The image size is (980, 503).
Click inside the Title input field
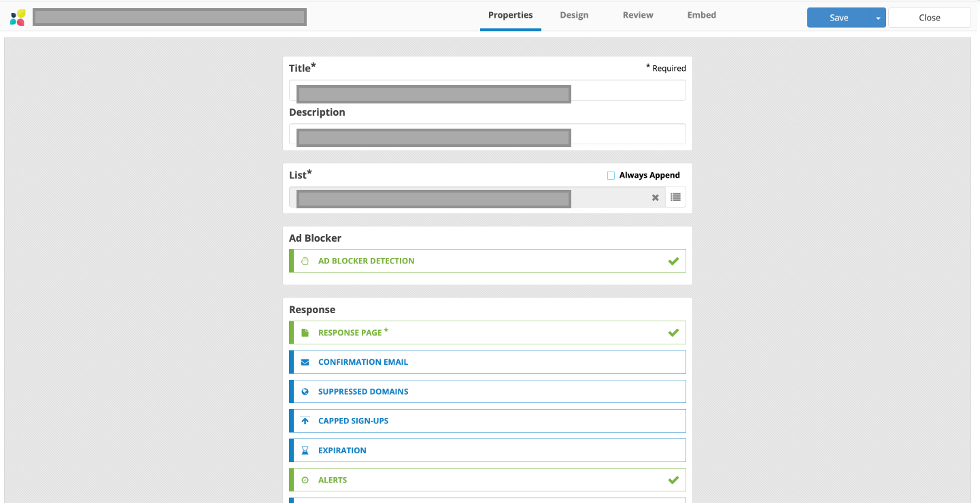(x=487, y=90)
